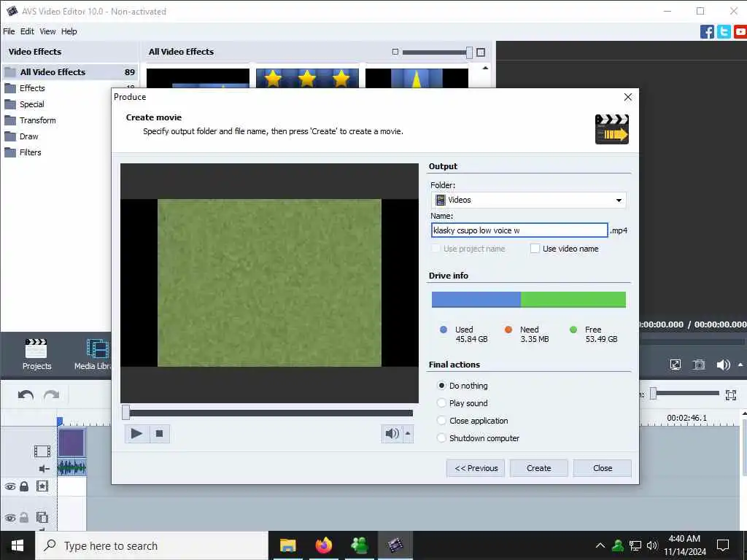Click Create to produce the movie
Screen dimensions: 747x560
[x=539, y=468]
